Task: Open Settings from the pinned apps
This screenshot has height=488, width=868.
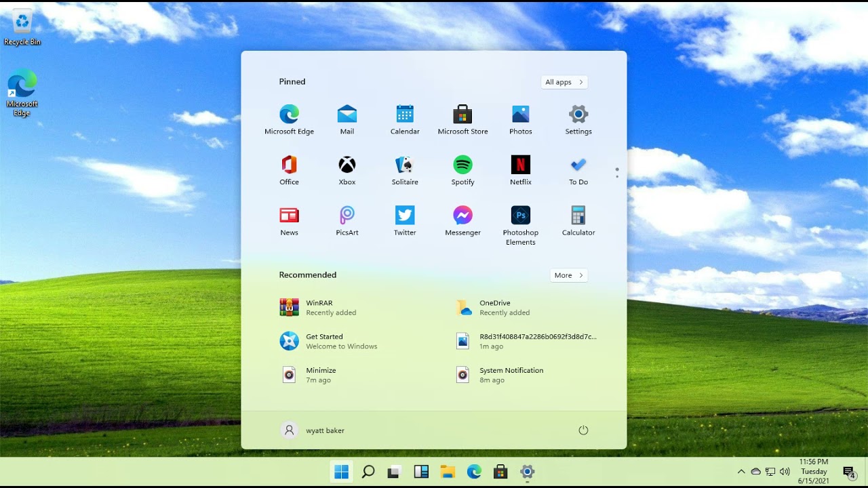Action: (578, 120)
